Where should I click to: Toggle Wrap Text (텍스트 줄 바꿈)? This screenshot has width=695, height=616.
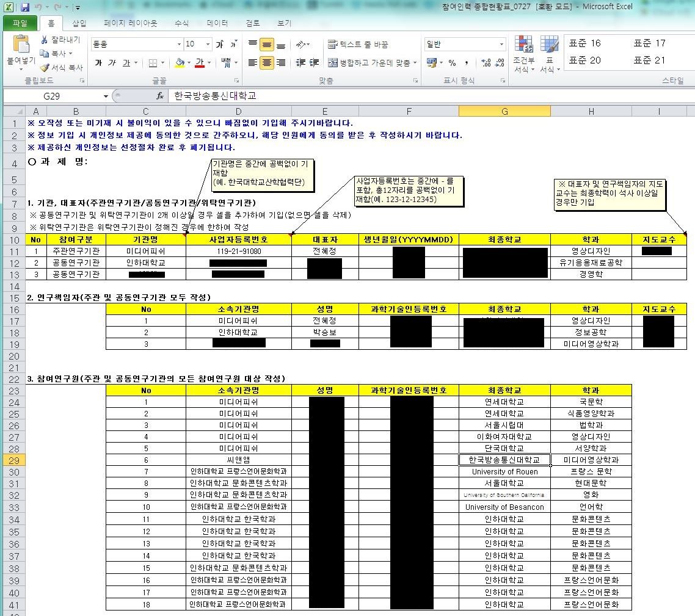pyautogui.click(x=358, y=45)
